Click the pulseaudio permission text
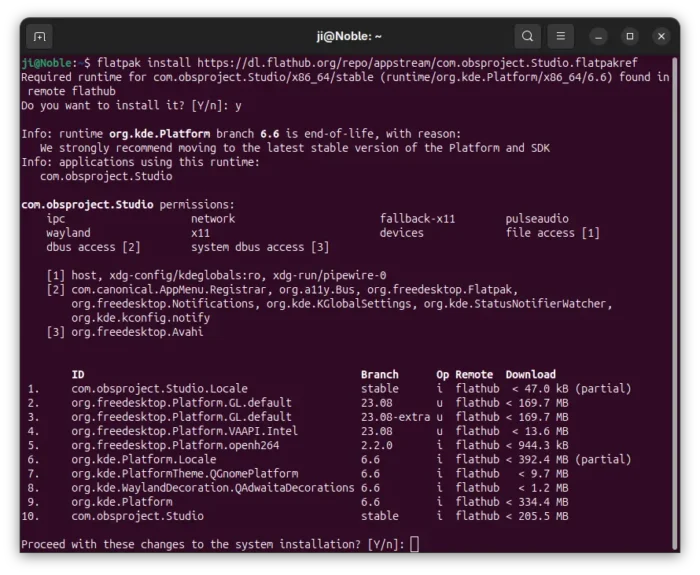The width and height of the screenshot is (700, 575). tap(537, 219)
